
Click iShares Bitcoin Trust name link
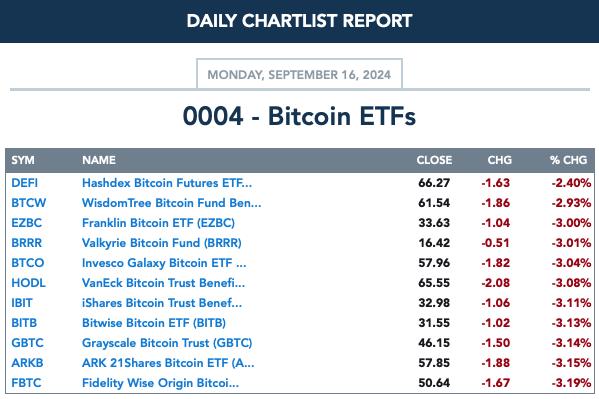(x=162, y=303)
